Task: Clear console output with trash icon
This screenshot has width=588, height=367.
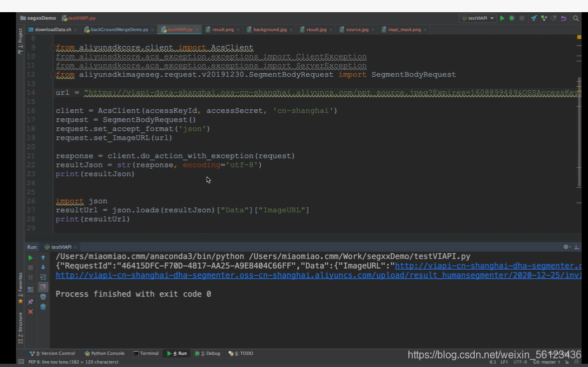Action: 43,307
